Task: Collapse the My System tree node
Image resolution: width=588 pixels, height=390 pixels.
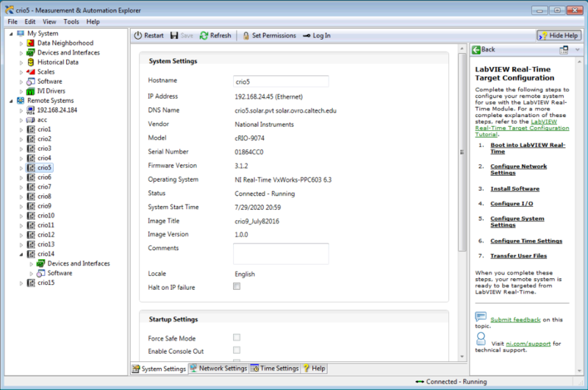Action: pos(11,34)
